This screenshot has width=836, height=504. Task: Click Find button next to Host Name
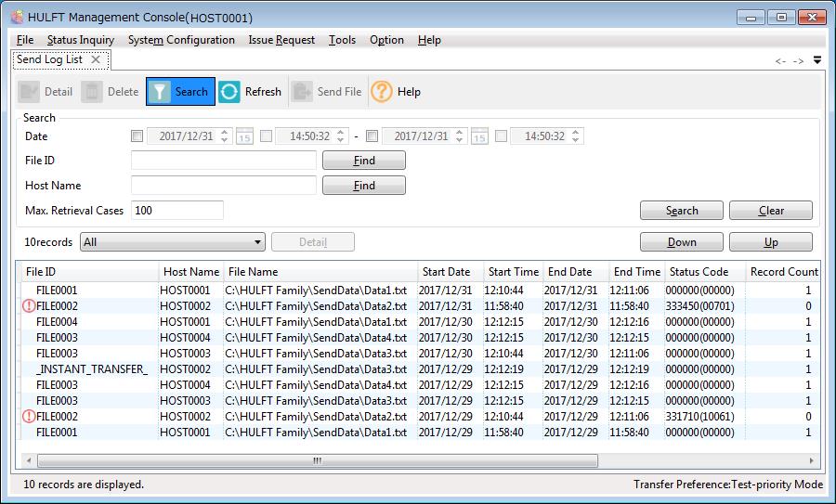364,186
